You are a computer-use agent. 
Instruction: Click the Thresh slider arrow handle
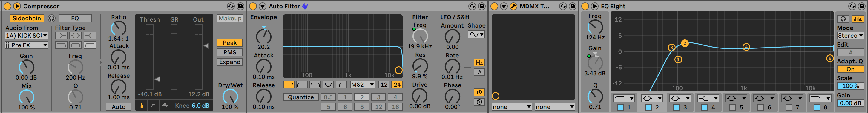(x=157, y=79)
